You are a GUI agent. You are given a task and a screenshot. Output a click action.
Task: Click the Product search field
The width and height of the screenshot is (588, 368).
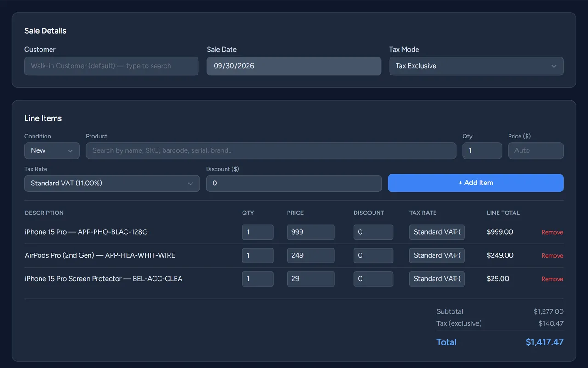[271, 150]
